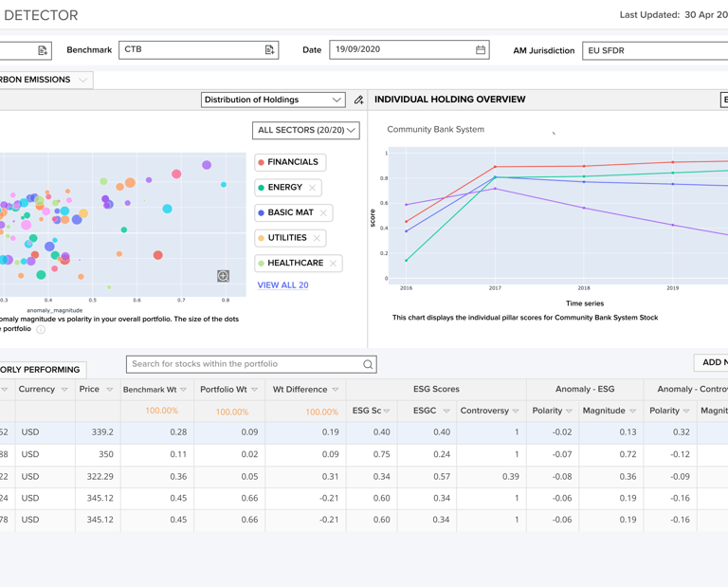Focus the portfolio stock search field
Image resolution: width=728 pixels, height=587 pixels.
(x=245, y=364)
